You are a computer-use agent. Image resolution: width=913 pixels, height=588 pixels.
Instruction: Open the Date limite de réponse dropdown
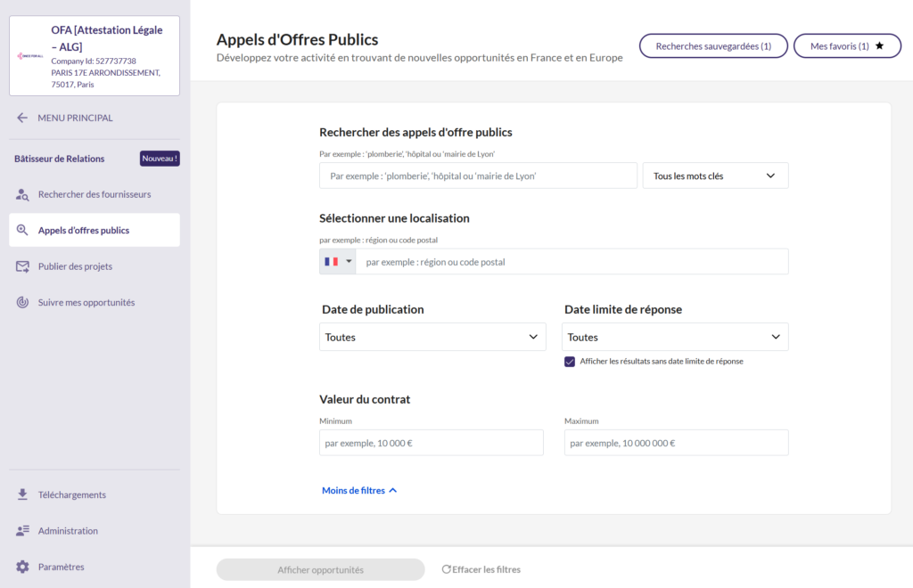(x=675, y=337)
